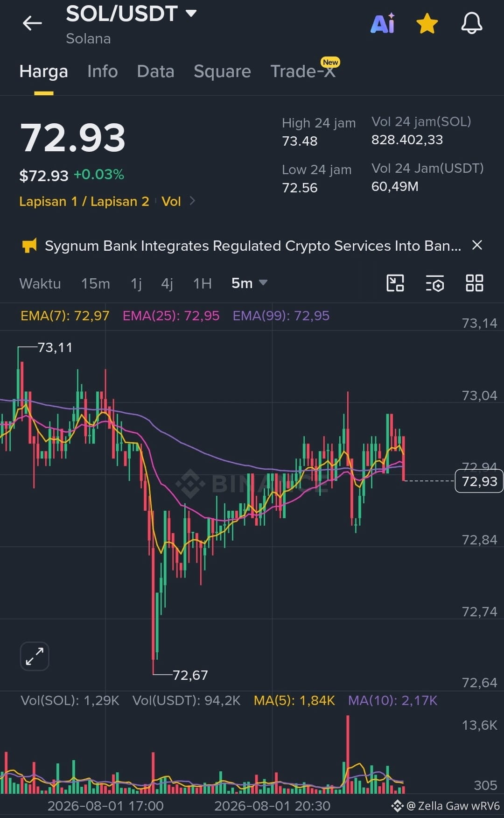Click the tallest red volume bar
504x818 pixels.
[x=348, y=755]
